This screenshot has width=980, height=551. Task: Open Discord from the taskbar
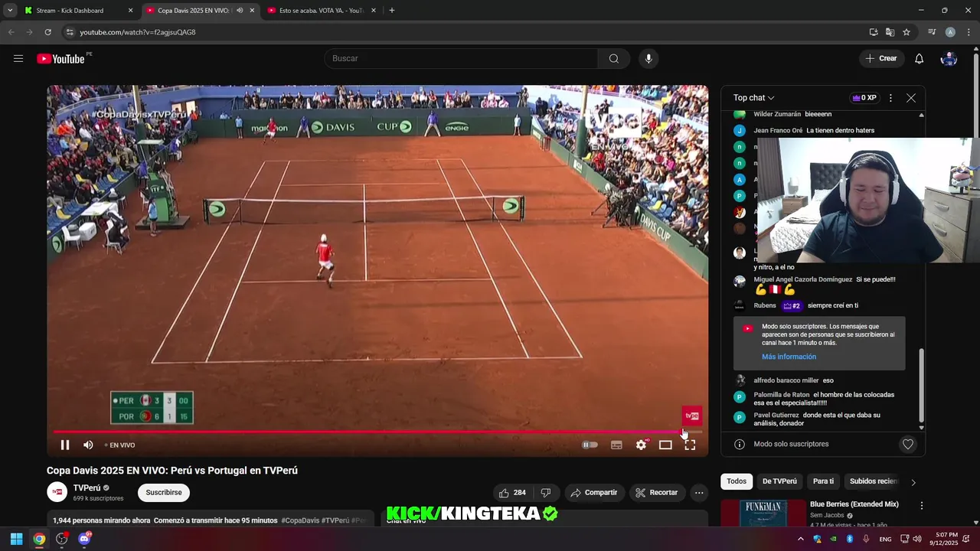pyautogui.click(x=84, y=539)
